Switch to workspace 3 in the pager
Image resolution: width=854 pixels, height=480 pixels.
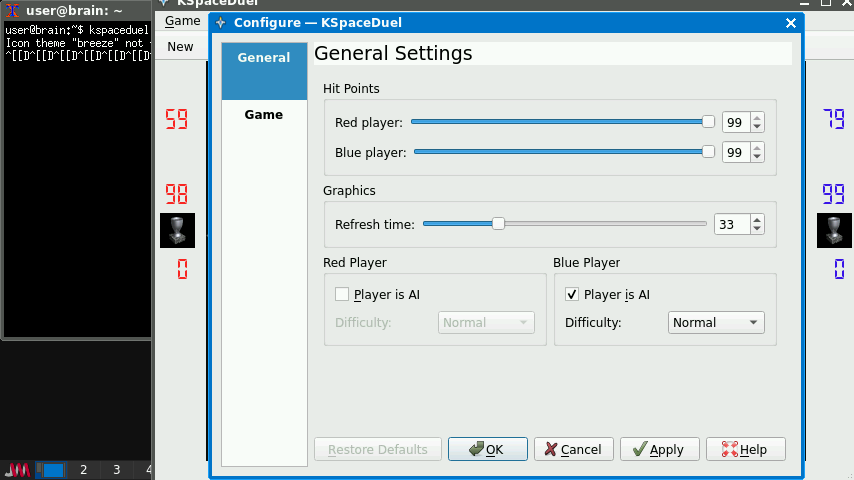tap(116, 469)
